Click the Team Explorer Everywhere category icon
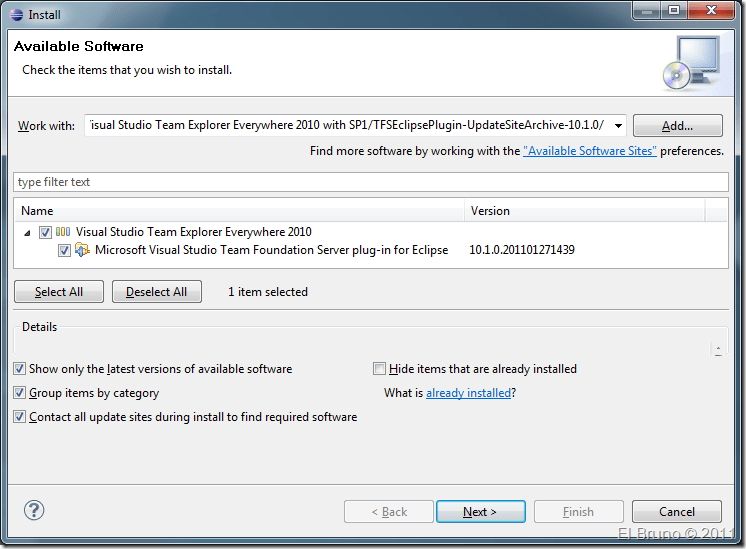Viewport: 746px width, 549px height. click(x=63, y=232)
